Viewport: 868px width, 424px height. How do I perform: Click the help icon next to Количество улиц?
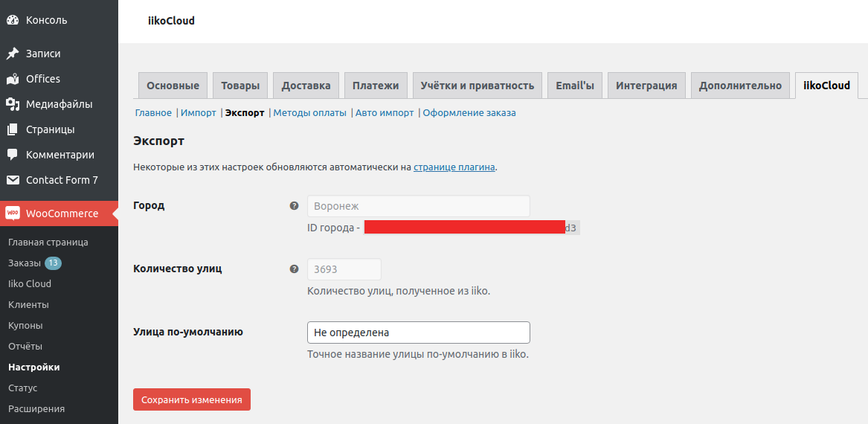(x=294, y=269)
